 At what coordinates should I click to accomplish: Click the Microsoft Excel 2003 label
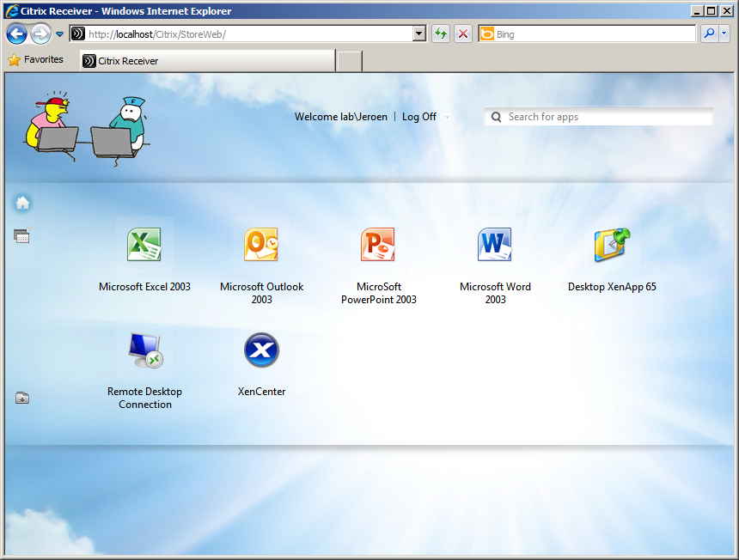click(144, 287)
